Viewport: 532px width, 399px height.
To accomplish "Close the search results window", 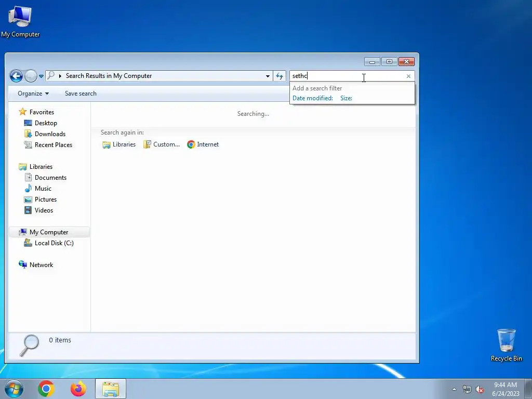I will (406, 62).
